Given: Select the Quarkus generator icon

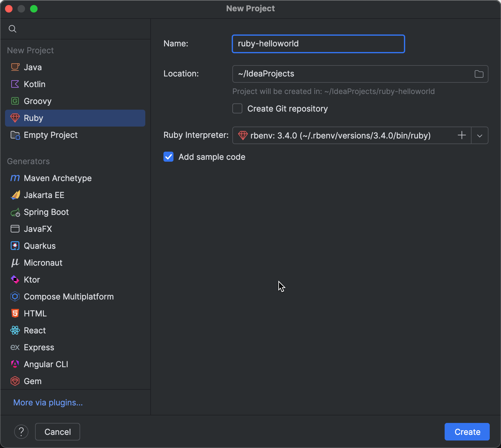Looking at the screenshot, I should 15,246.
